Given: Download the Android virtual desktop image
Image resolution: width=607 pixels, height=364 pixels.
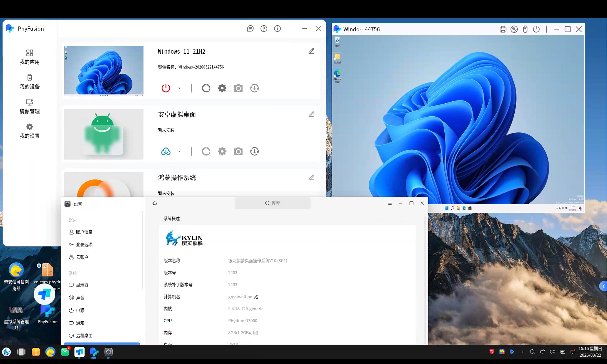Looking at the screenshot, I should click(166, 151).
